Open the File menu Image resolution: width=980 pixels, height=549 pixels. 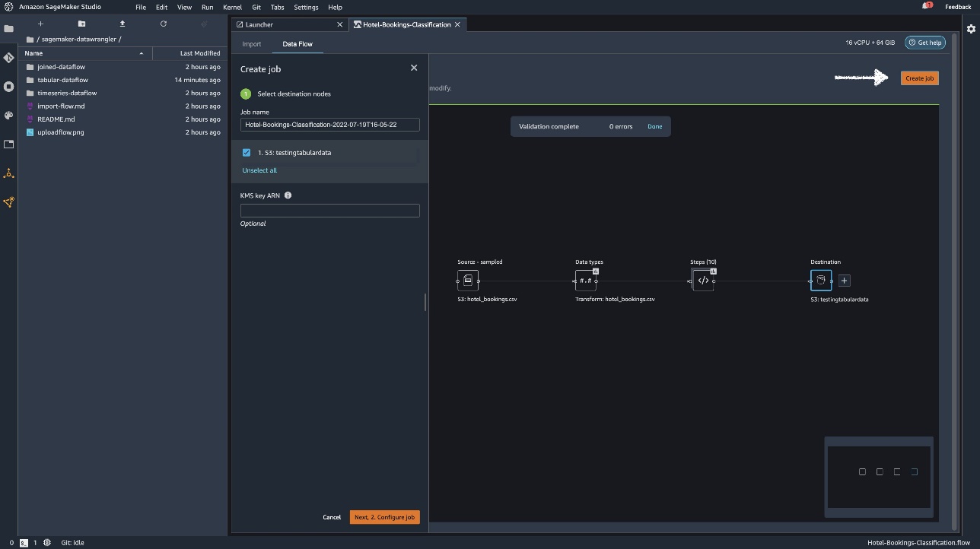coord(141,7)
